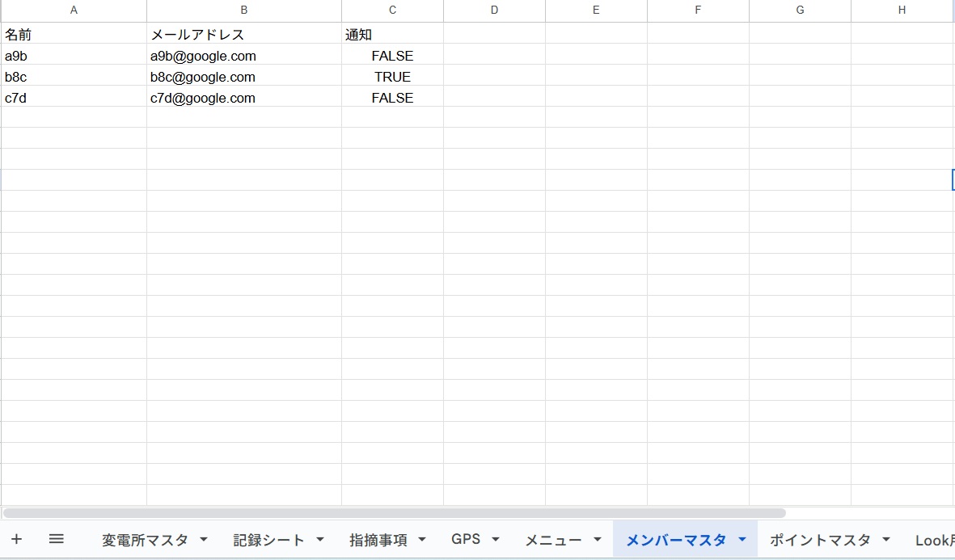Open the メンバーマスタ tab dropdown arrow

(742, 540)
